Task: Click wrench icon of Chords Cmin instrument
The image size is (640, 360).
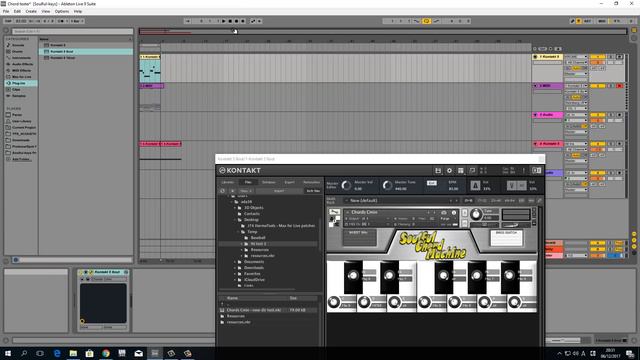Action: 334,212
